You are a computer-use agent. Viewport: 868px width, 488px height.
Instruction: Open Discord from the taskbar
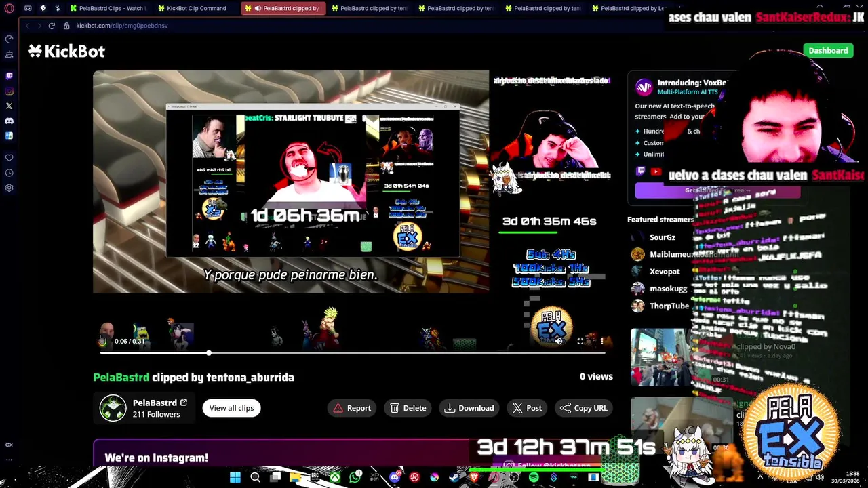(395, 477)
